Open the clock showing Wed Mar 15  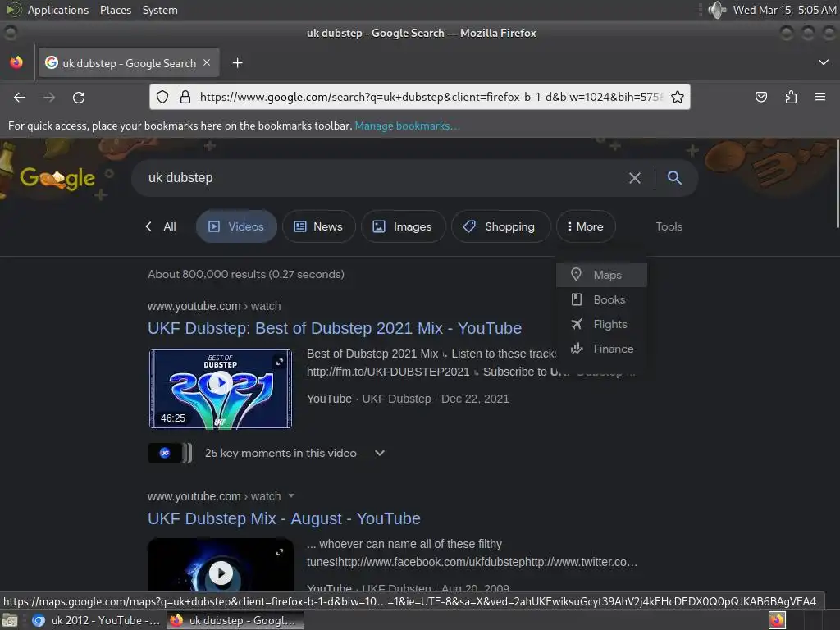tap(784, 10)
